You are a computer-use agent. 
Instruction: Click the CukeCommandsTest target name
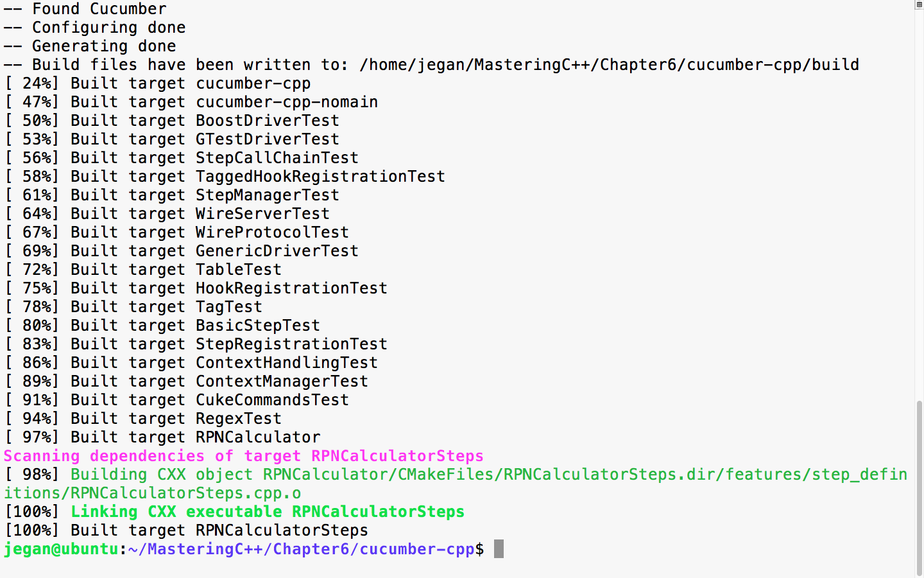pyautogui.click(x=272, y=400)
